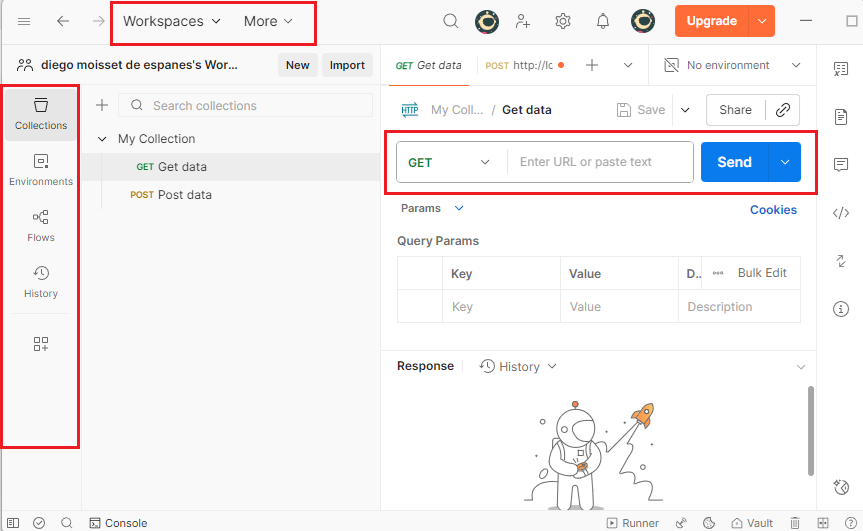Click the search magnifier icon in header
This screenshot has height=531, width=863.
pyautogui.click(x=451, y=21)
